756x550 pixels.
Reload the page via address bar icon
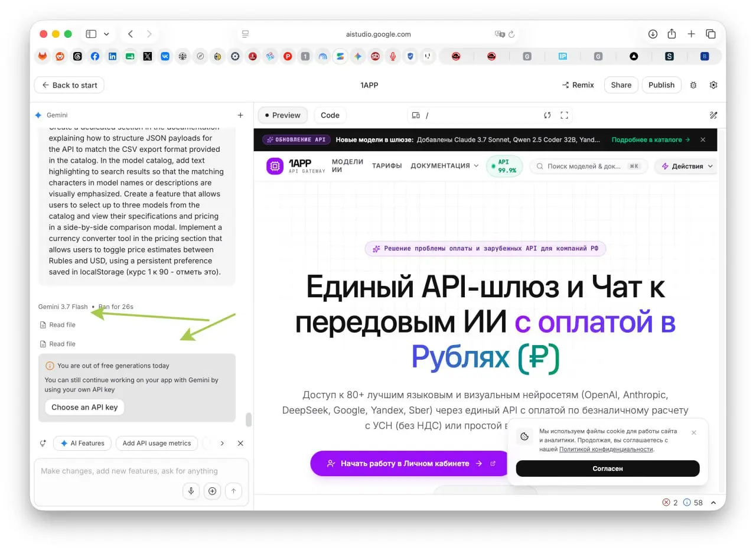pos(511,34)
